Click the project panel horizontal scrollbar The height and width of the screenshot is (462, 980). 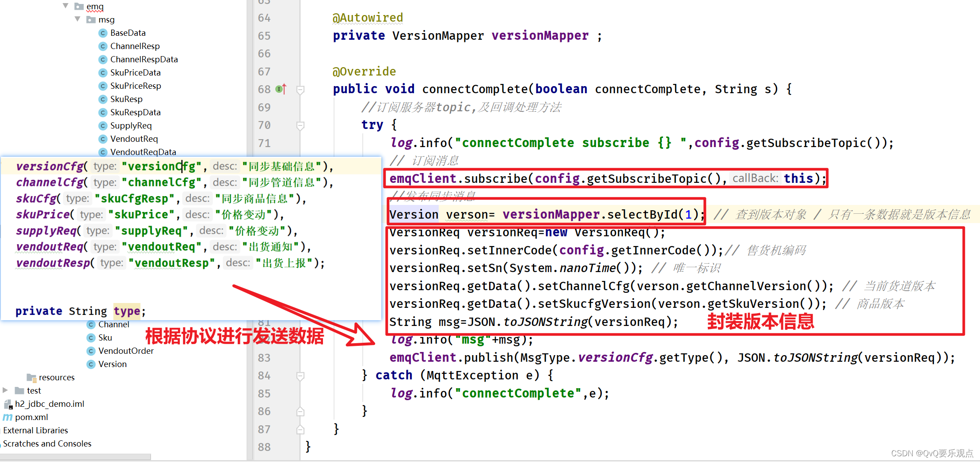point(75,456)
